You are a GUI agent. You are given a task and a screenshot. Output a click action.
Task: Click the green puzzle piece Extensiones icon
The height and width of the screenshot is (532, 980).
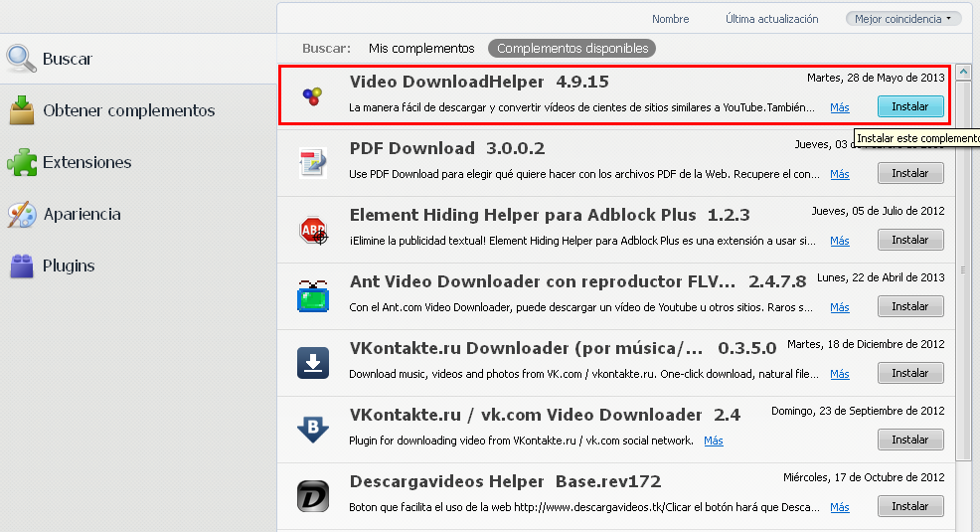coord(22,162)
